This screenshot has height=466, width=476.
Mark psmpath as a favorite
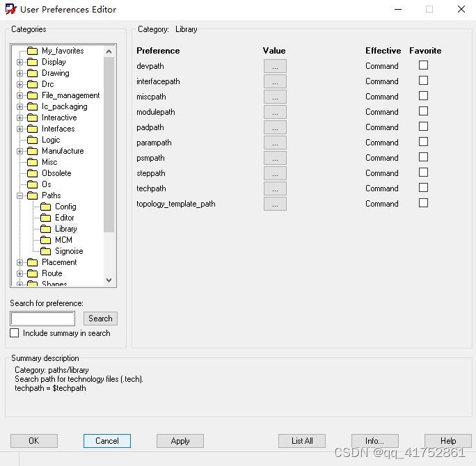(423, 157)
